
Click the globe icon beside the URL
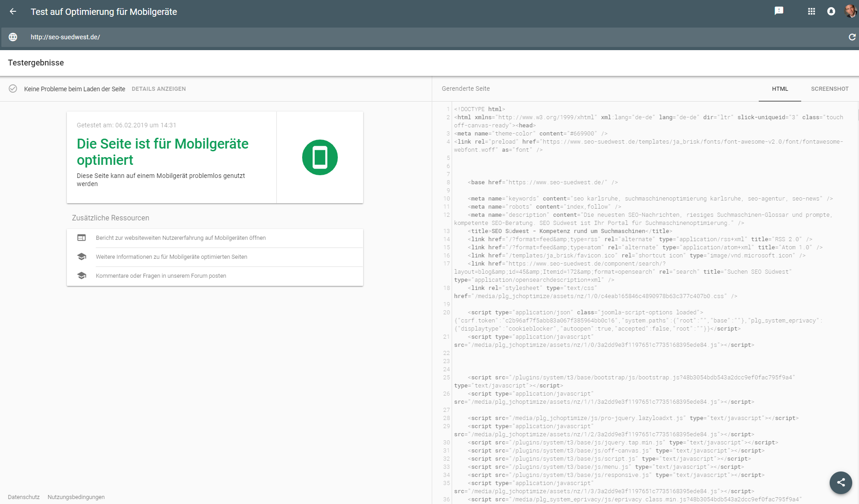click(x=13, y=37)
